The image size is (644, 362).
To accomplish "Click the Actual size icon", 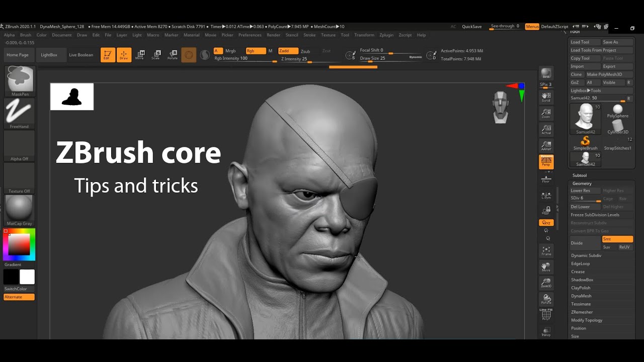I will (546, 129).
